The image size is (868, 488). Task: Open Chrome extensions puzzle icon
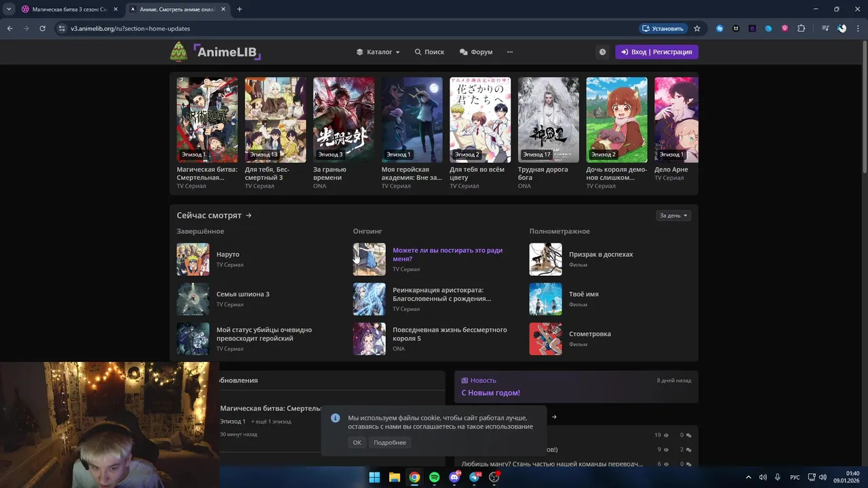tap(801, 28)
